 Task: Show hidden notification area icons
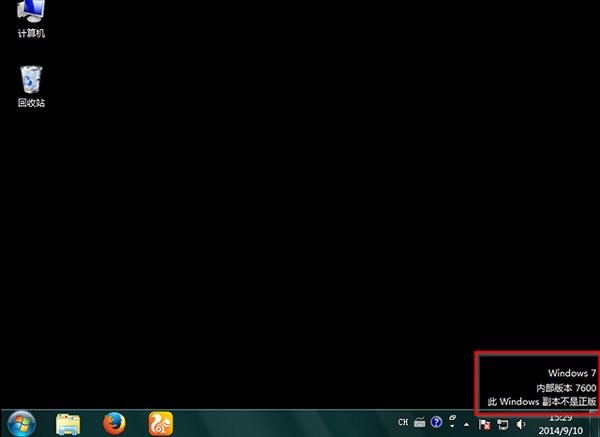465,423
